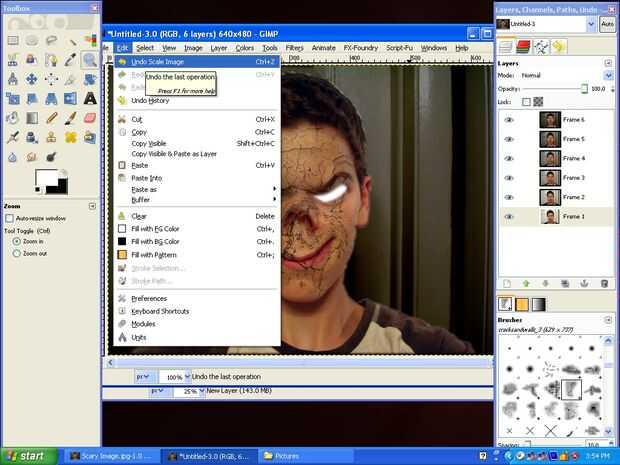This screenshot has width=620, height=465.
Task: Open Undo History from Edit menu
Action: tap(196, 100)
